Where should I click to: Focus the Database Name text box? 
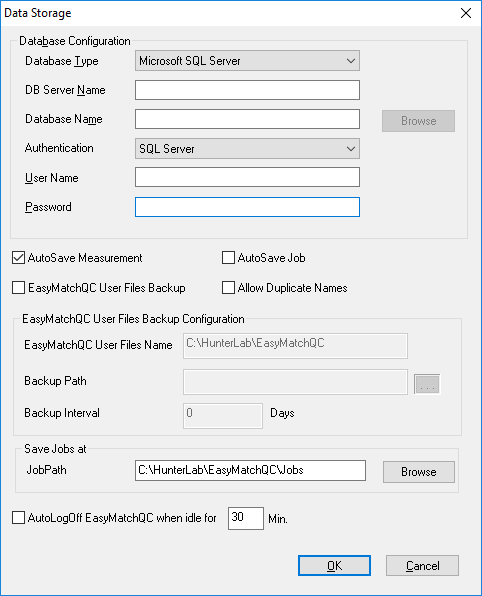tap(247, 119)
